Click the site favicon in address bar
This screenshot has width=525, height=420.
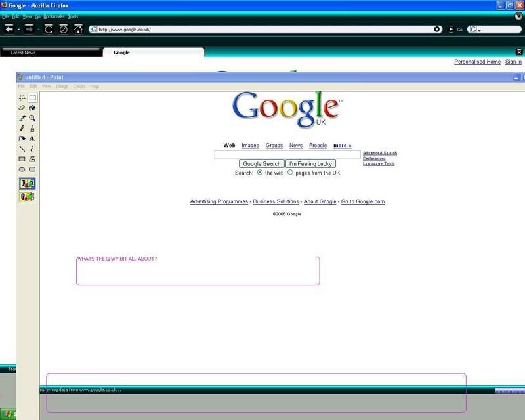(94, 30)
